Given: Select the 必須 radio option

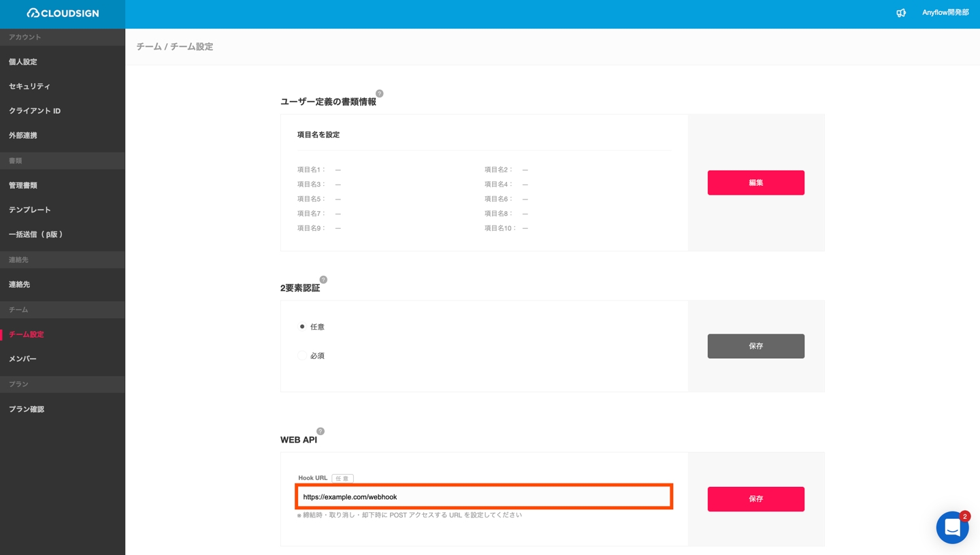Looking at the screenshot, I should (302, 355).
